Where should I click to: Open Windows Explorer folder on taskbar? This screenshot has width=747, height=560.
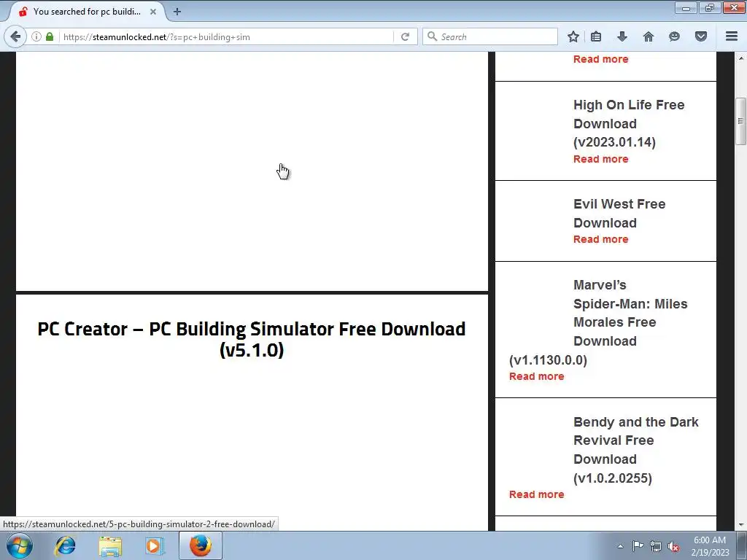point(110,545)
